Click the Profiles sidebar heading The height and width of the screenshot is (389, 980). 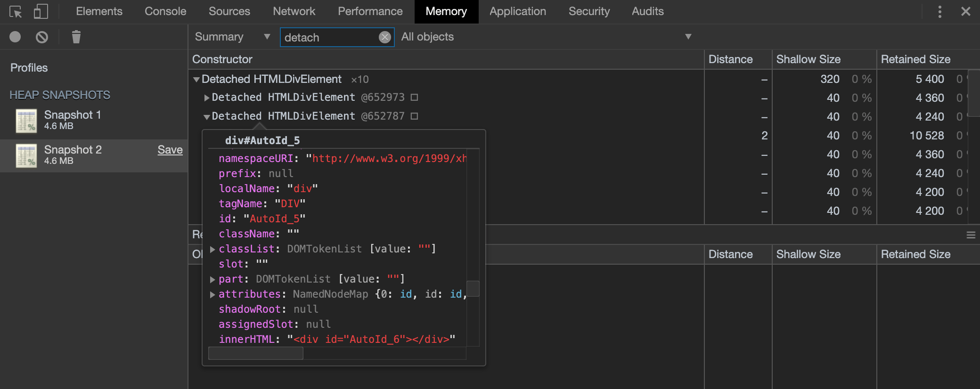pos(29,68)
